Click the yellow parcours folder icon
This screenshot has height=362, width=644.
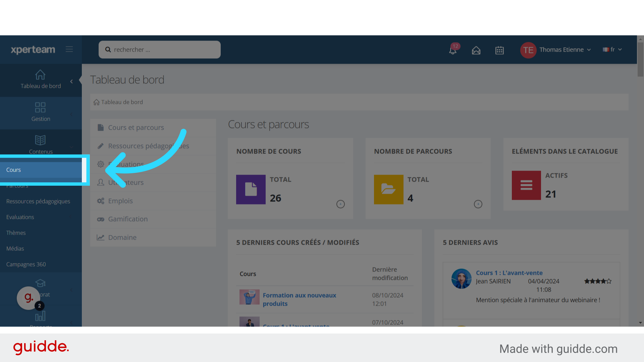[x=388, y=189]
